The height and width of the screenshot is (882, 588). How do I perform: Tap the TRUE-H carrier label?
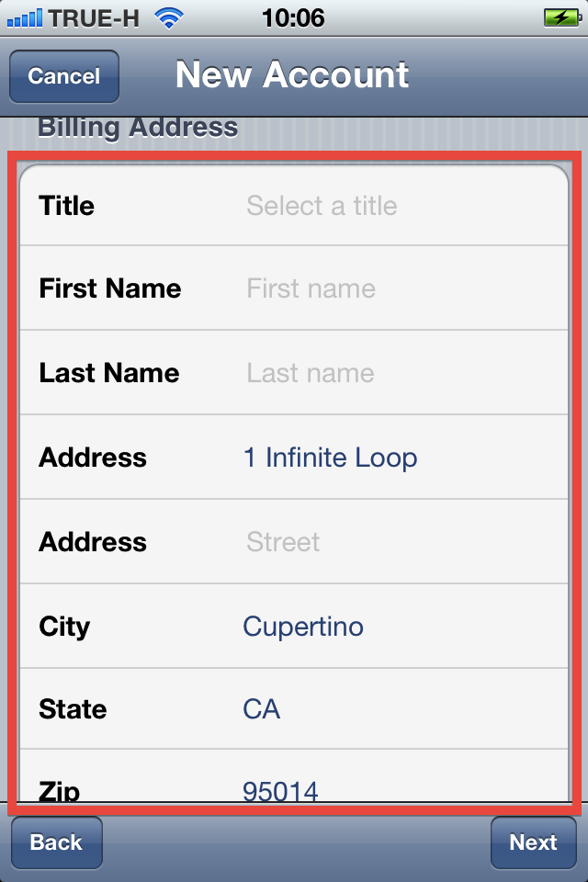click(94, 18)
